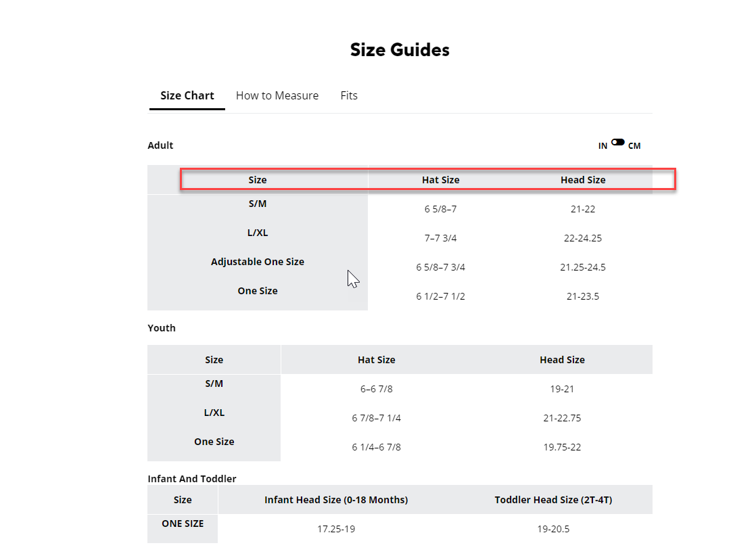
Task: Select the Size Chart tab
Action: (187, 95)
